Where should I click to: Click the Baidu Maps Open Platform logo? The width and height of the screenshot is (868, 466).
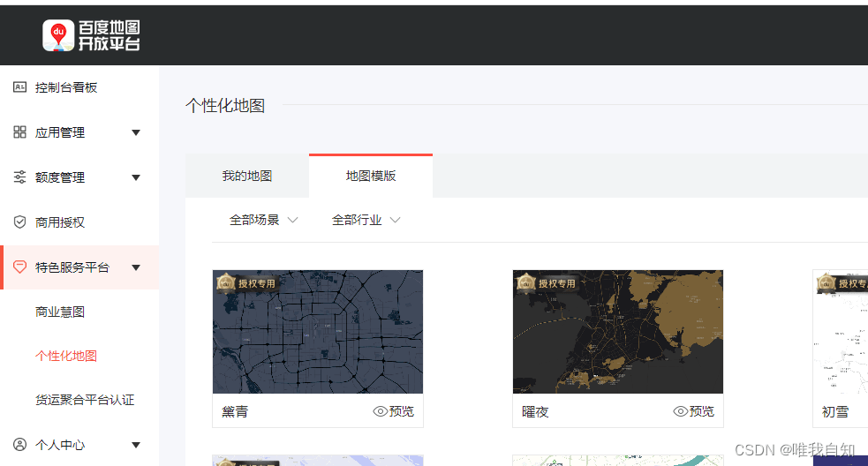[92, 35]
